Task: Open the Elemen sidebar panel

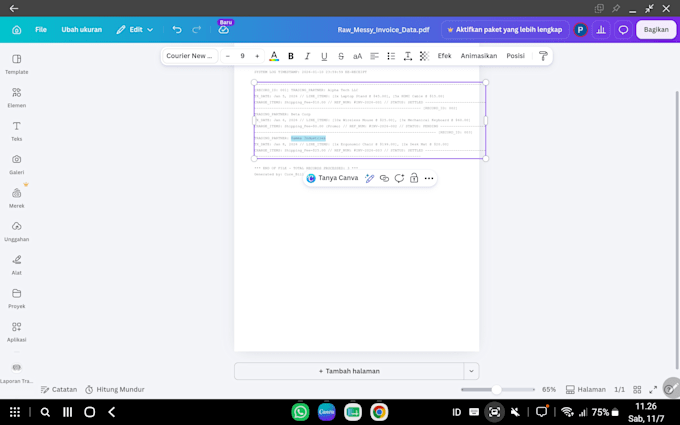Action: (x=16, y=98)
